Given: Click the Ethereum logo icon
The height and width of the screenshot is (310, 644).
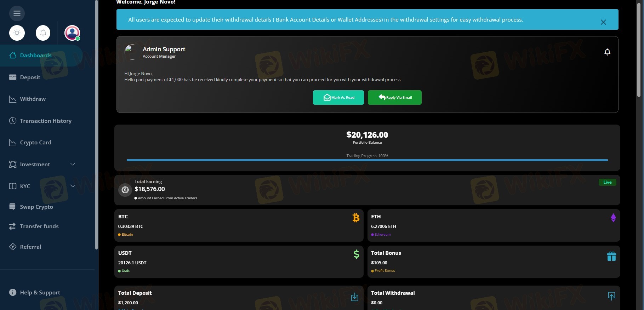Looking at the screenshot, I should 613,218.
